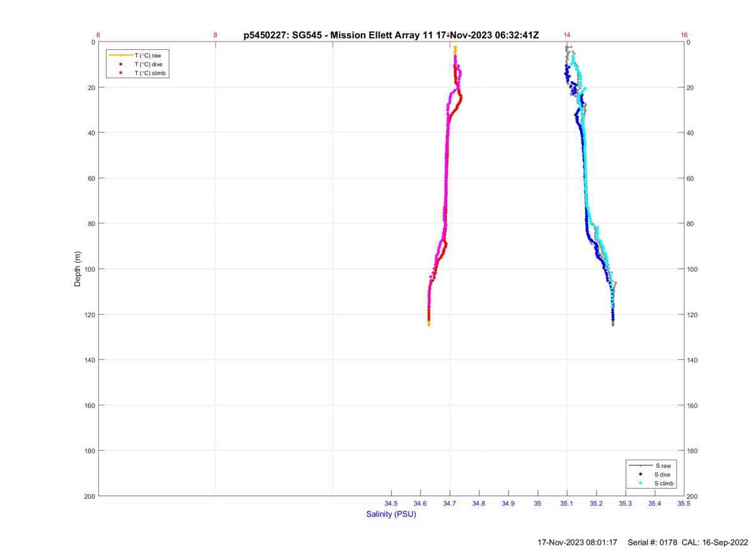Click the 34.5 salinity tick label
The image size is (756, 558).
point(391,503)
